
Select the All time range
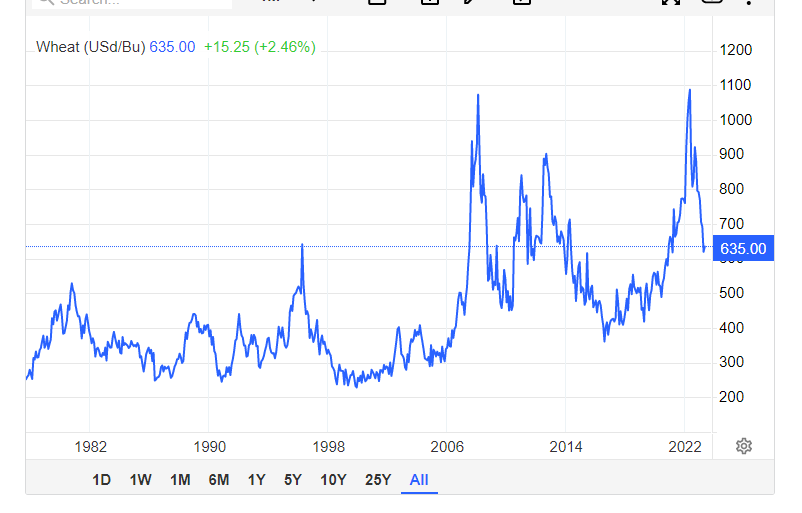[x=419, y=480]
